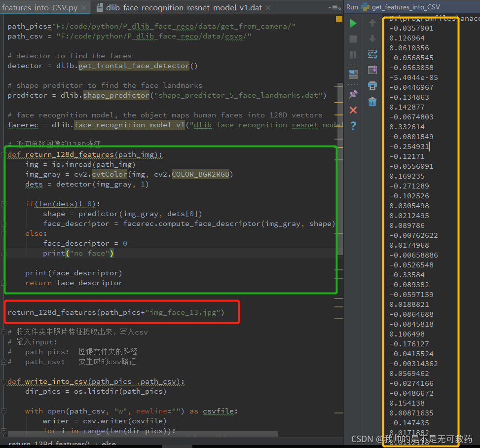
Task: Toggle the Pin Tab icon
Action: pyautogui.click(x=353, y=94)
